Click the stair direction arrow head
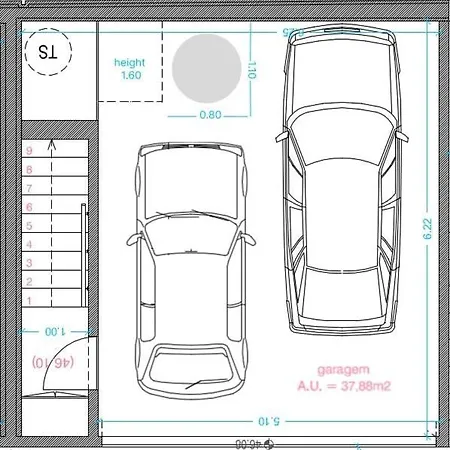Viewport: 450px width, 450px height. pos(51,144)
